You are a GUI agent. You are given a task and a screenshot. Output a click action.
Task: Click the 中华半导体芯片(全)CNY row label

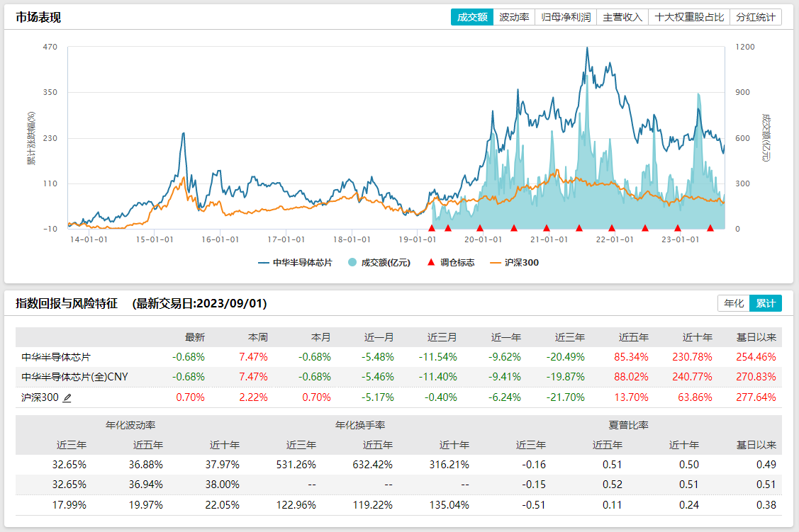tap(74, 377)
